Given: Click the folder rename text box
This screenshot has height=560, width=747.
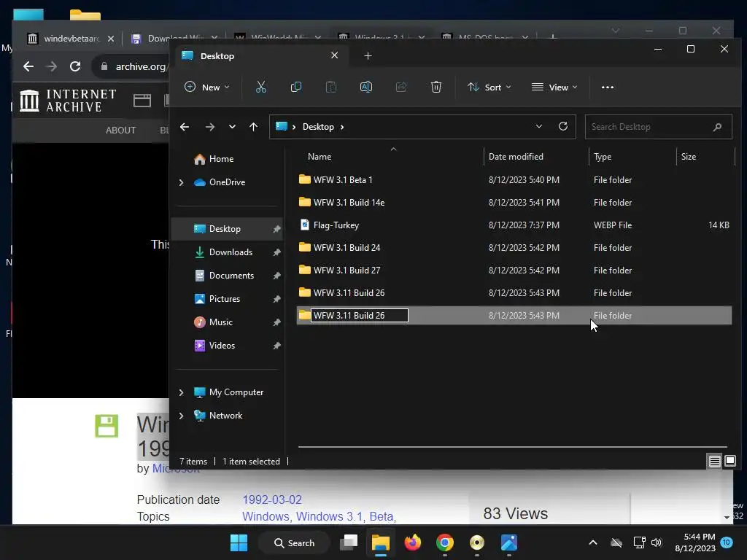Looking at the screenshot, I should pyautogui.click(x=360, y=316).
